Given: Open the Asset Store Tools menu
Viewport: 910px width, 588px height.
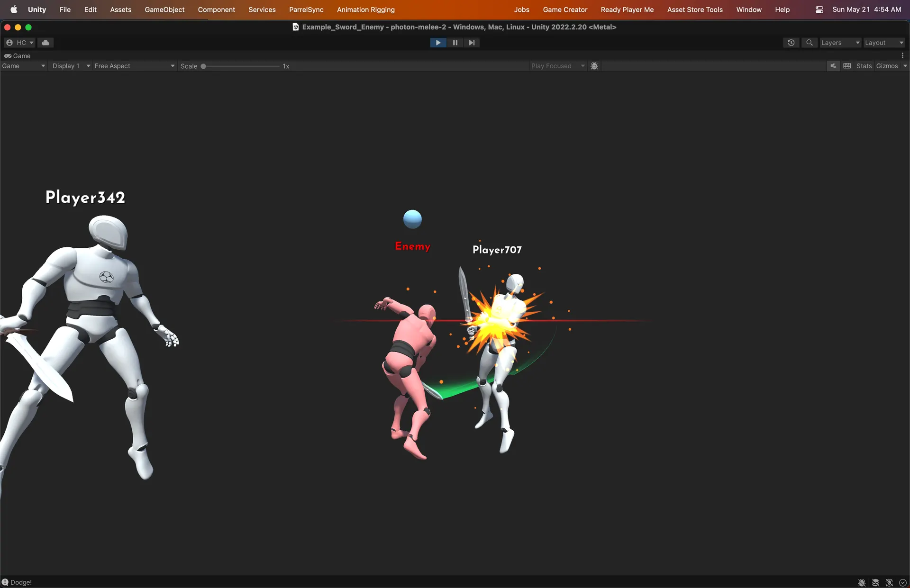Looking at the screenshot, I should click(x=695, y=9).
